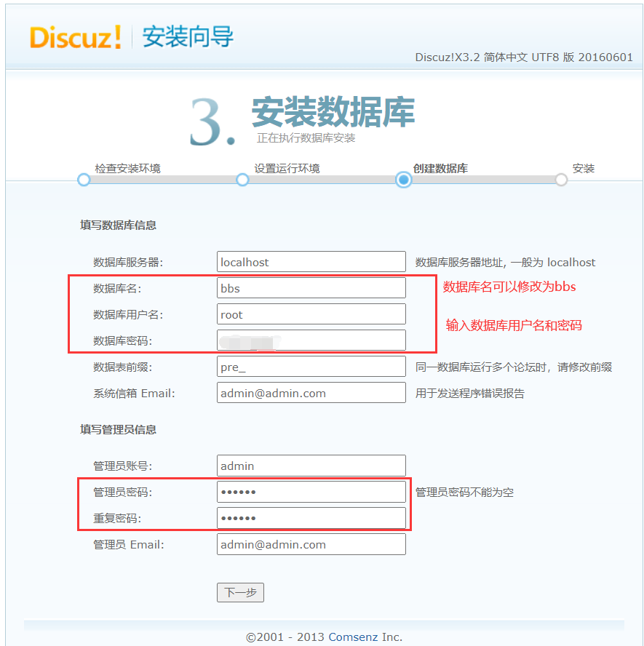Focus the administrator Email field
This screenshot has height=646, width=644.
click(x=311, y=544)
